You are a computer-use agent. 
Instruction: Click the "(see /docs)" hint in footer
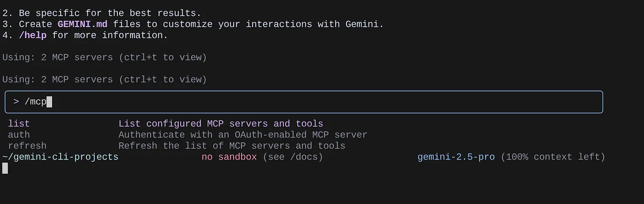(x=293, y=157)
